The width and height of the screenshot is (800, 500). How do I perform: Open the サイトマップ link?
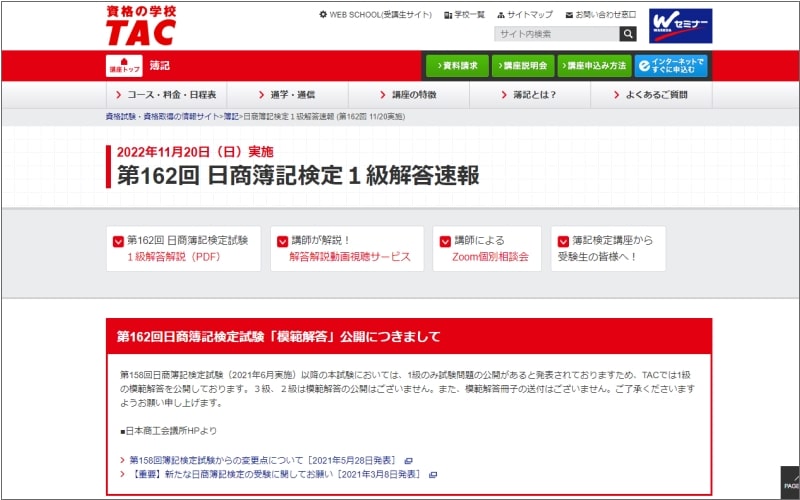point(530,15)
